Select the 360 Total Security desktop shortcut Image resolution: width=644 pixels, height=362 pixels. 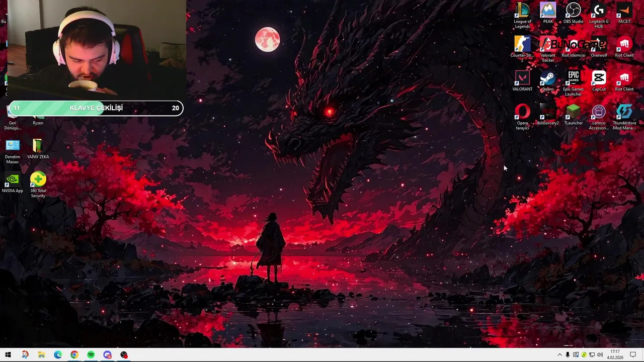38,185
